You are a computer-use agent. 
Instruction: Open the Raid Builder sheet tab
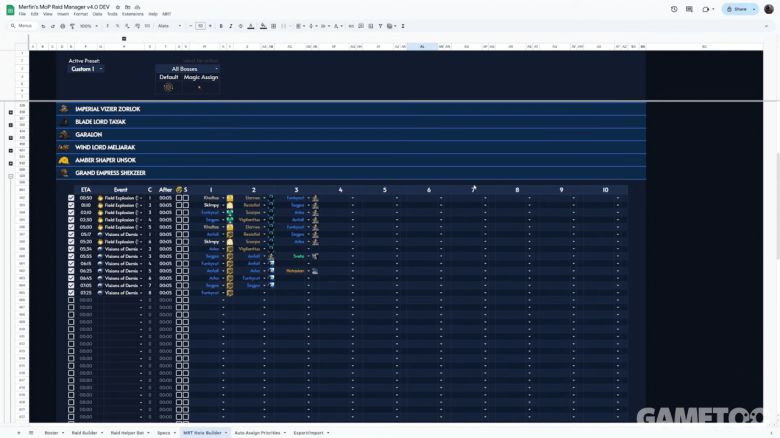coord(84,433)
